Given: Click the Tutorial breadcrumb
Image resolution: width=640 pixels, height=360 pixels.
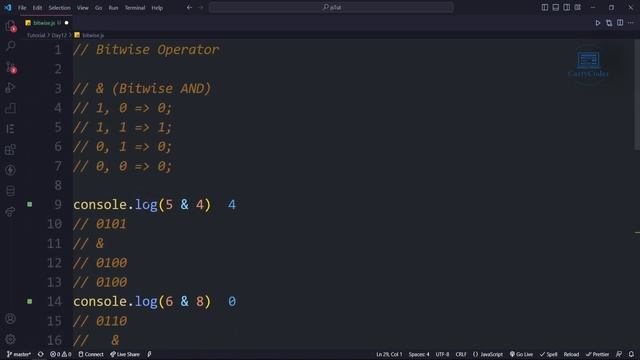Looking at the screenshot, I should click(x=36, y=36).
